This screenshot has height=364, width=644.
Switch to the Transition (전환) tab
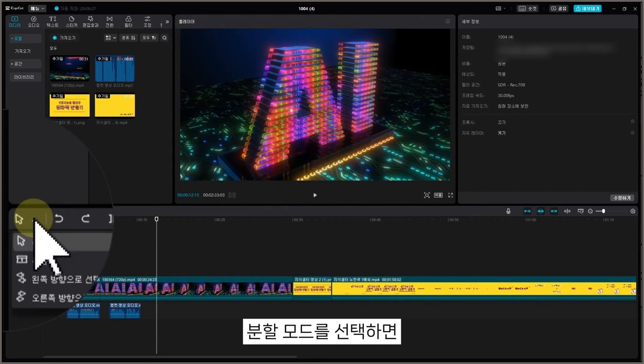[109, 21]
